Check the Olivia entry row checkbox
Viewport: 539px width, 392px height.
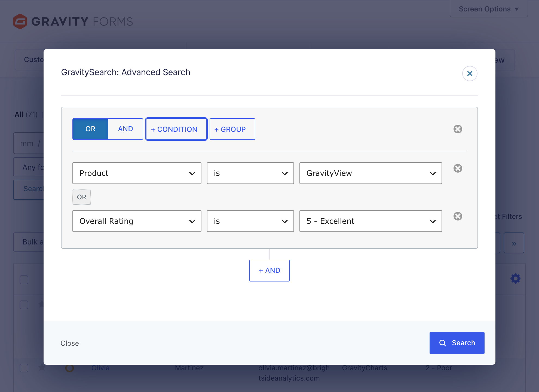tap(24, 368)
